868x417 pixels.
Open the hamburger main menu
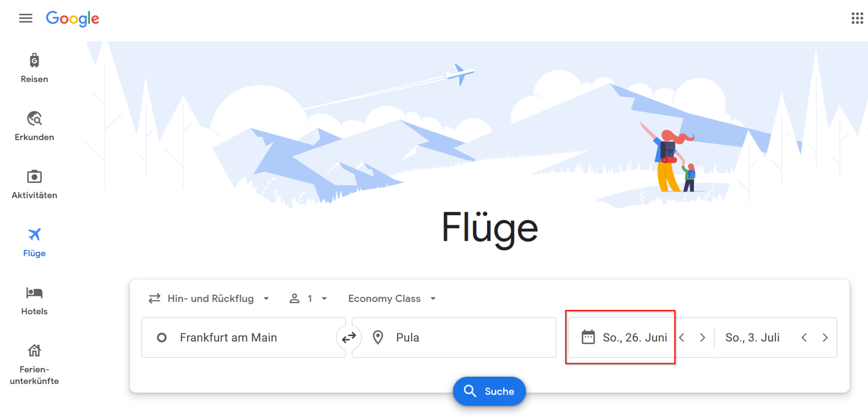[x=25, y=18]
